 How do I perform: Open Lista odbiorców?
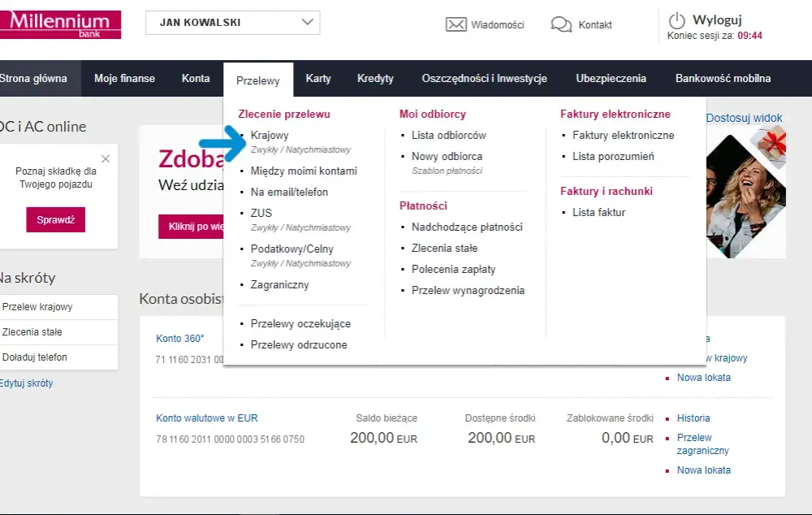pos(448,135)
